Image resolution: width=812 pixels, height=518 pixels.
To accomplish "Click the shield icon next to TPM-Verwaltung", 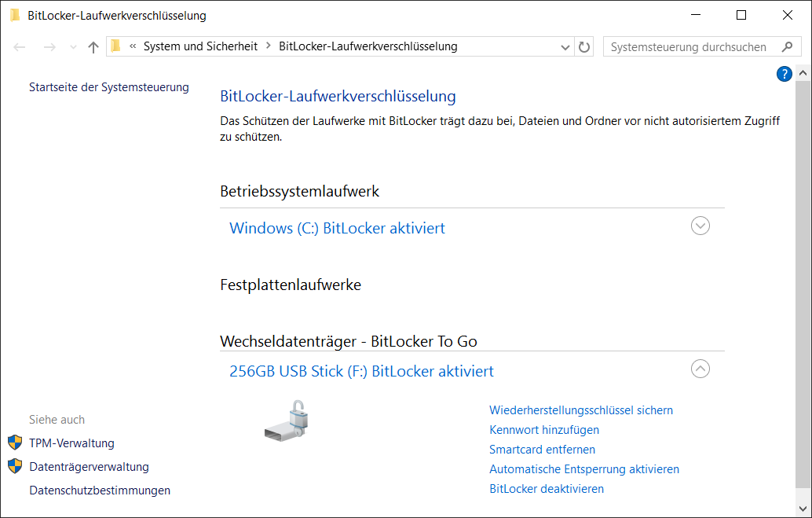I will (x=15, y=443).
